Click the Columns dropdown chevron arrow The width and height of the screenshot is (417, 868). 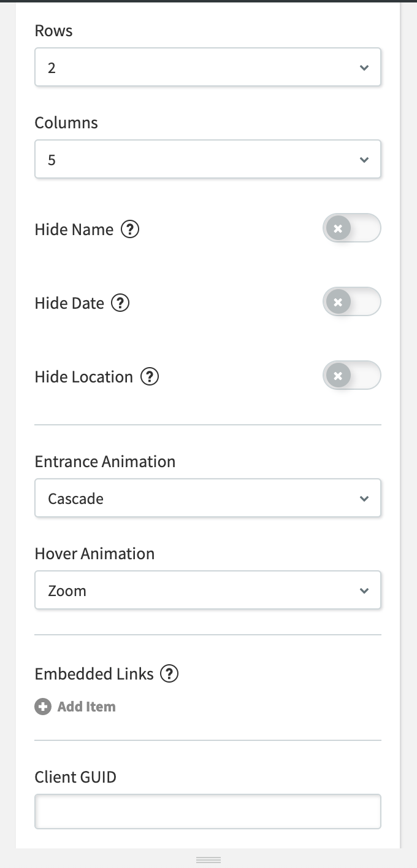pos(364,160)
